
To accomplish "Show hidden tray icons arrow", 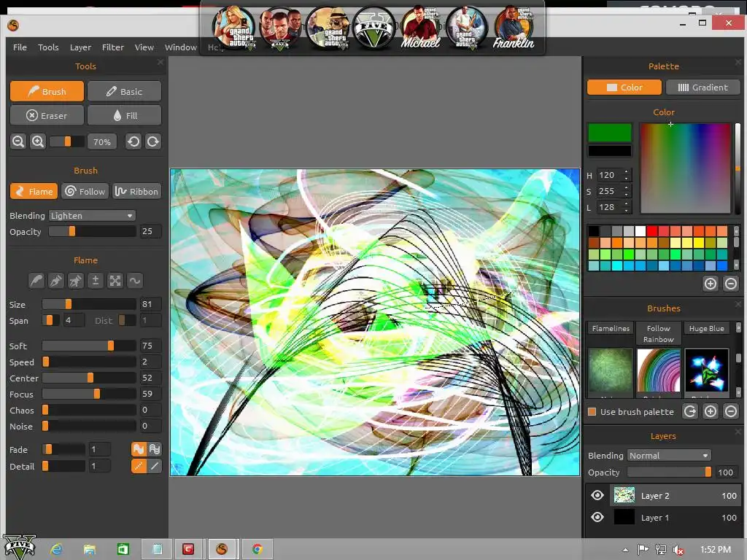I will 625,550.
